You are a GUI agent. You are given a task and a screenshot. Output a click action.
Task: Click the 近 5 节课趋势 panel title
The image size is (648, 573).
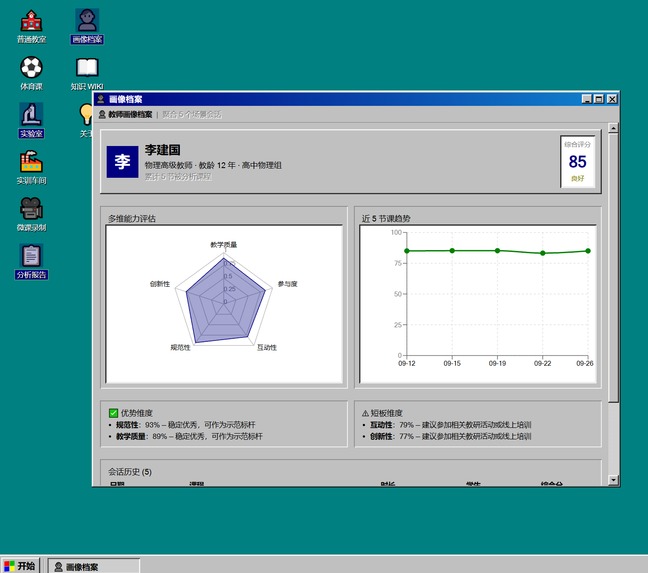386,219
